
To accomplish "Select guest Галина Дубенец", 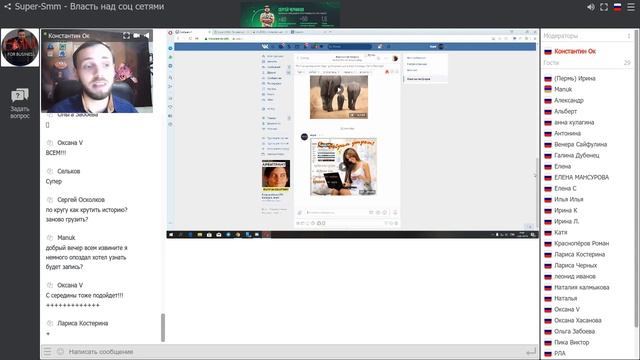I will pyautogui.click(x=576, y=156).
